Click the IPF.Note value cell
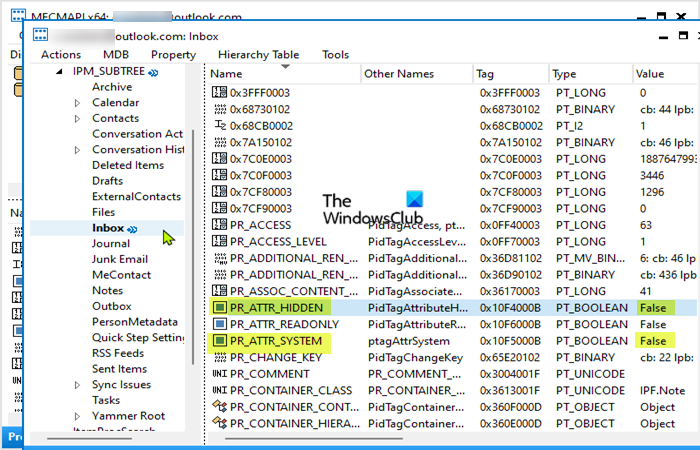Image resolution: width=700 pixels, height=450 pixels. (x=662, y=390)
